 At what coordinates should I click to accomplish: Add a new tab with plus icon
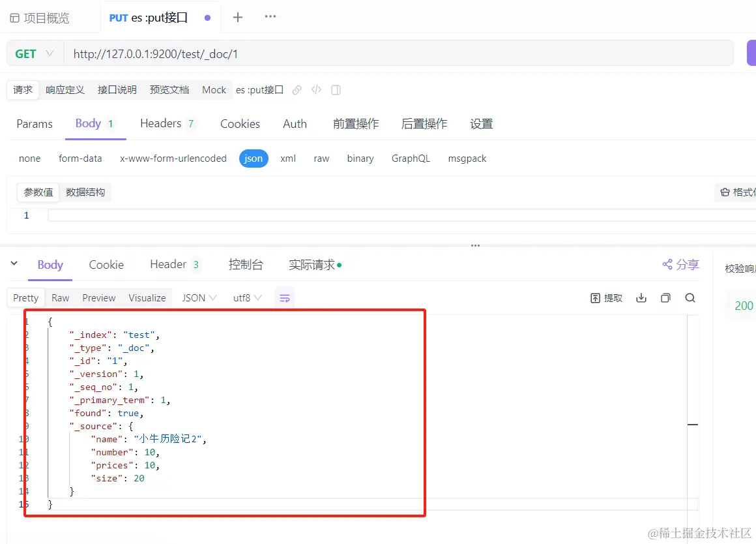[x=238, y=18]
